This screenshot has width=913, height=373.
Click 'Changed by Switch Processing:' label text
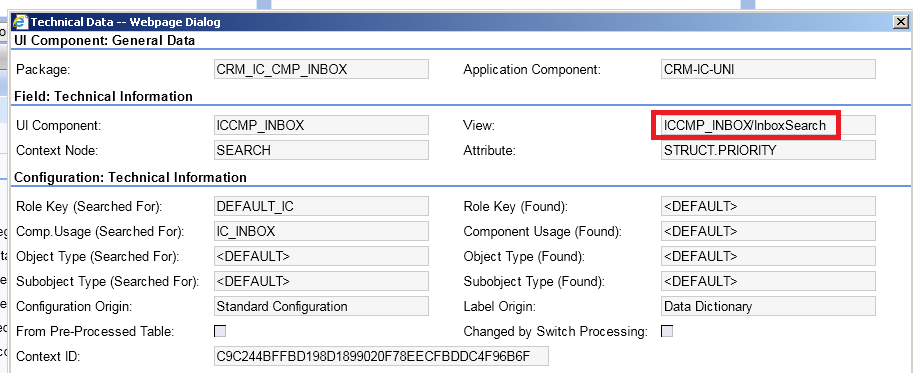click(x=555, y=332)
